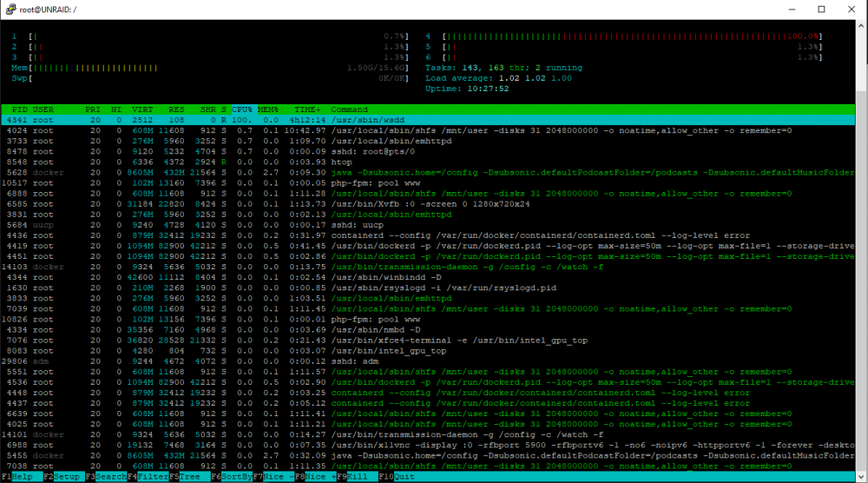Viewport: 868px width, 483px height.
Task: Click the Swp usage meter
Action: [x=210, y=79]
